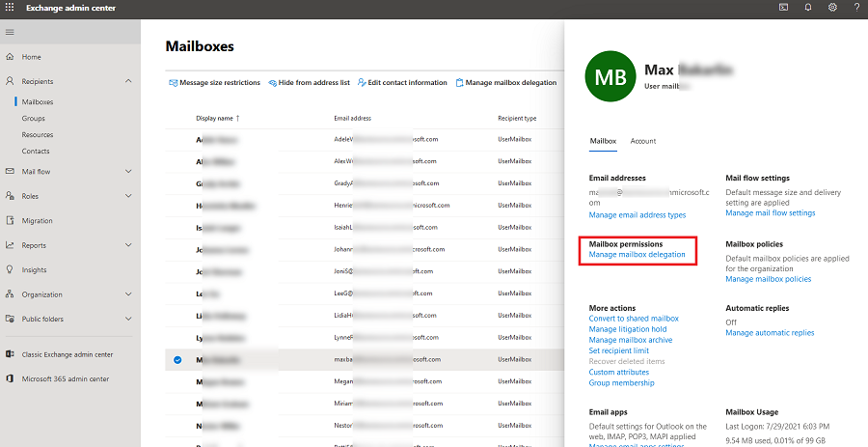Click Manage email address types link
868x447 pixels.
pyautogui.click(x=637, y=215)
